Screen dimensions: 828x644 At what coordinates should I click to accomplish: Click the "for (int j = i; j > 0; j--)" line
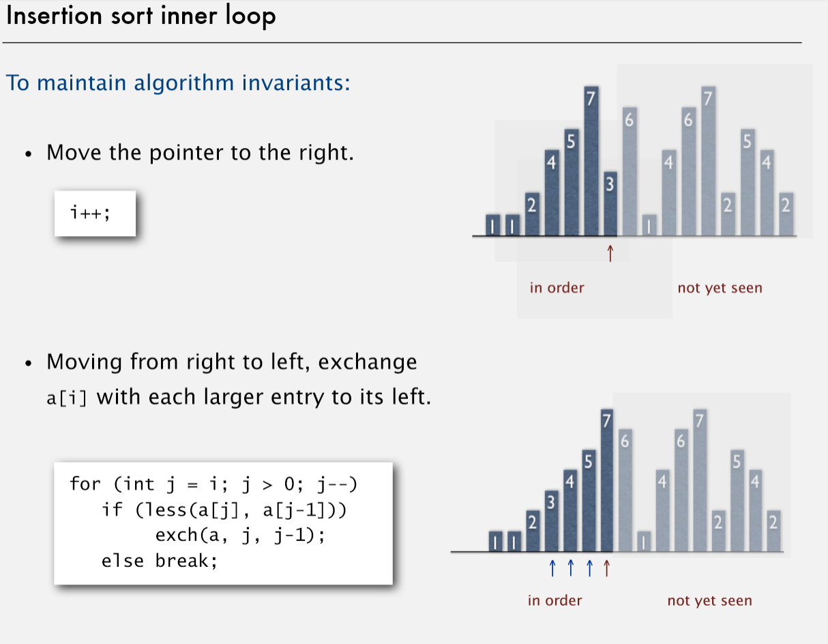pyautogui.click(x=213, y=484)
